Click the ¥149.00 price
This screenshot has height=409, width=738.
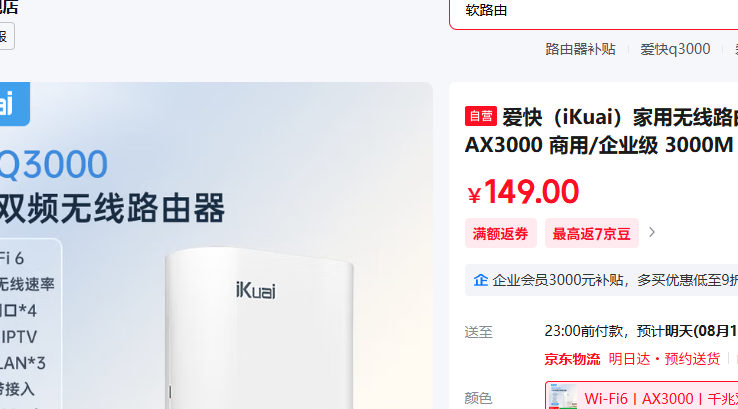[523, 192]
